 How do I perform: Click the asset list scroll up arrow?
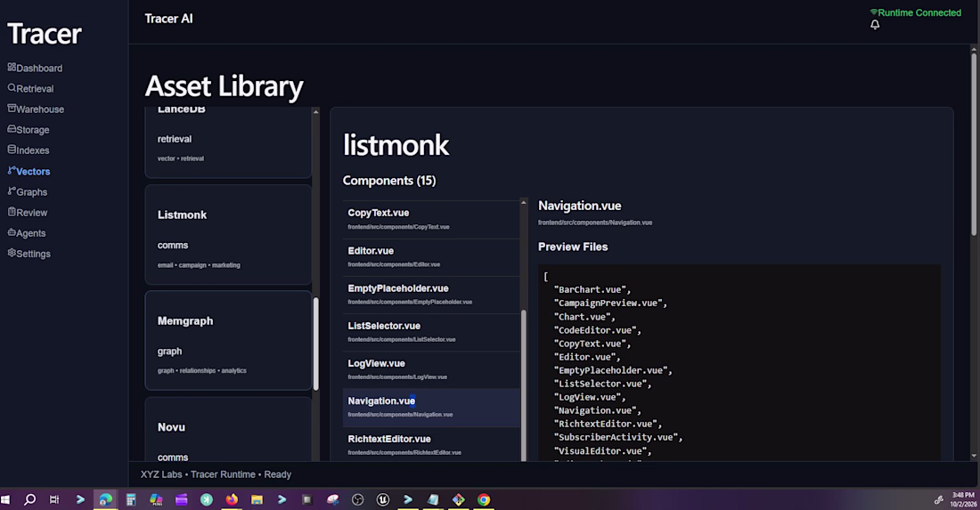coord(315,112)
